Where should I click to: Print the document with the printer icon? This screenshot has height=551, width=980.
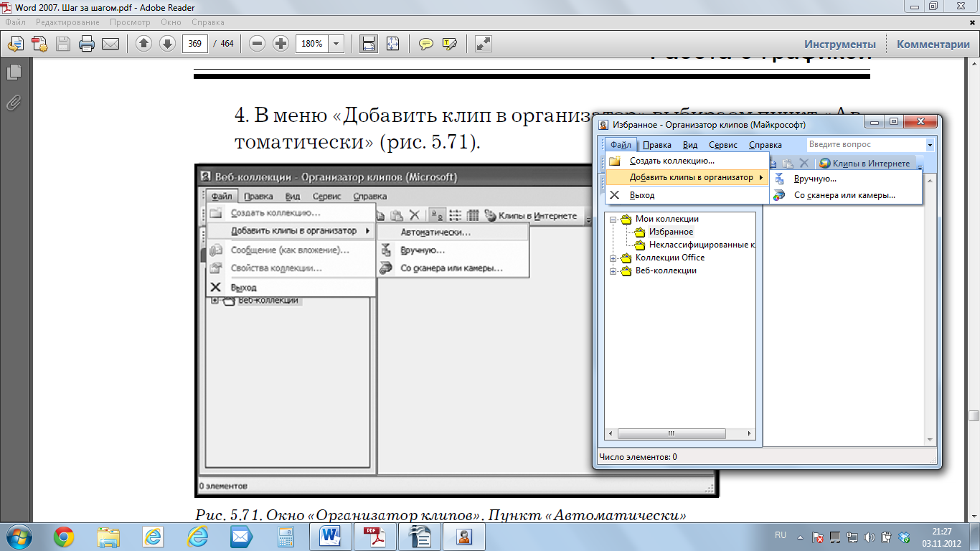(87, 44)
